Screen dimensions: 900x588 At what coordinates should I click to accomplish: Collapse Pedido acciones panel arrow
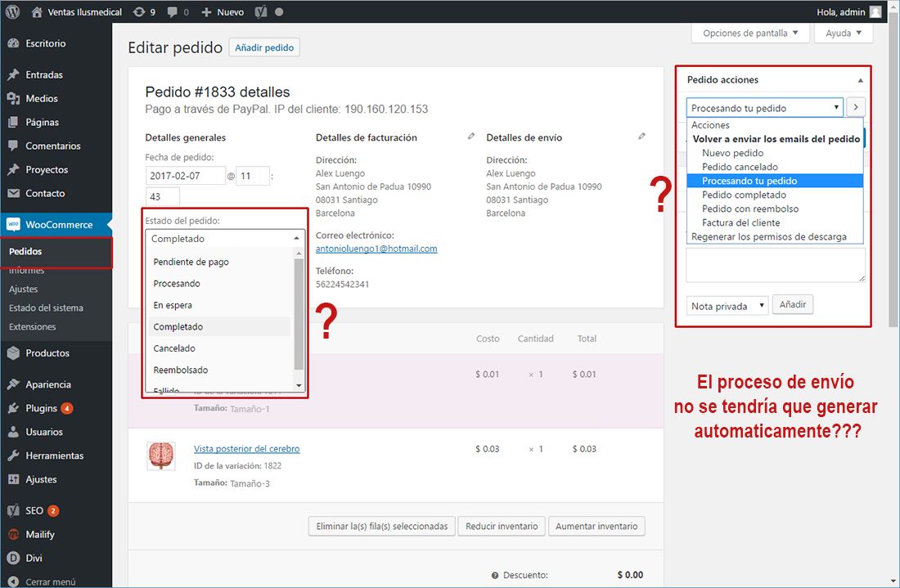pos(861,80)
